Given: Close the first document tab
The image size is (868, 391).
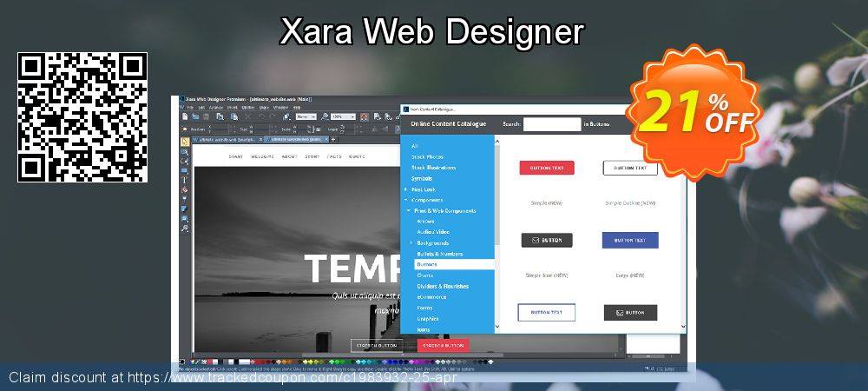Looking at the screenshot, I should (x=260, y=140).
